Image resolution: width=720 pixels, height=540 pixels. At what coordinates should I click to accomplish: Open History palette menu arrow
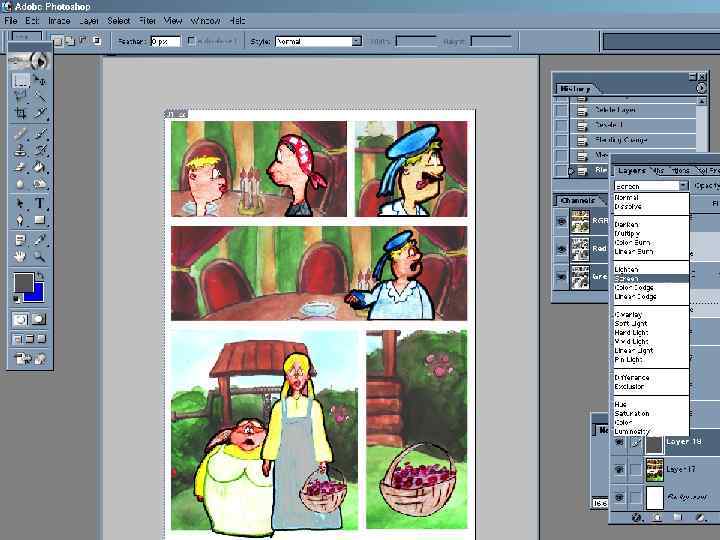[x=701, y=88]
